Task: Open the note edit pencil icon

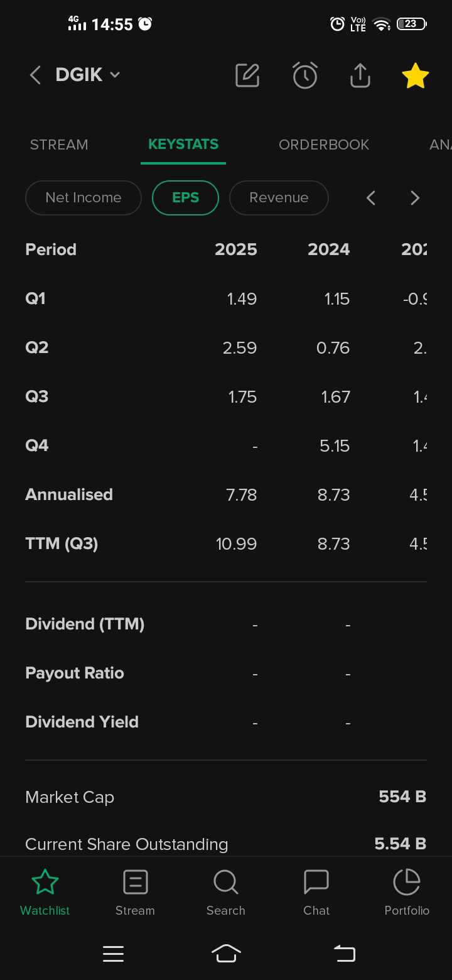Action: coord(247,76)
